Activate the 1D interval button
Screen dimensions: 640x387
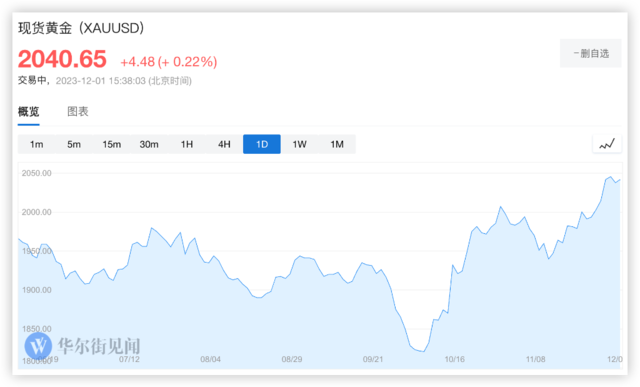coord(262,144)
